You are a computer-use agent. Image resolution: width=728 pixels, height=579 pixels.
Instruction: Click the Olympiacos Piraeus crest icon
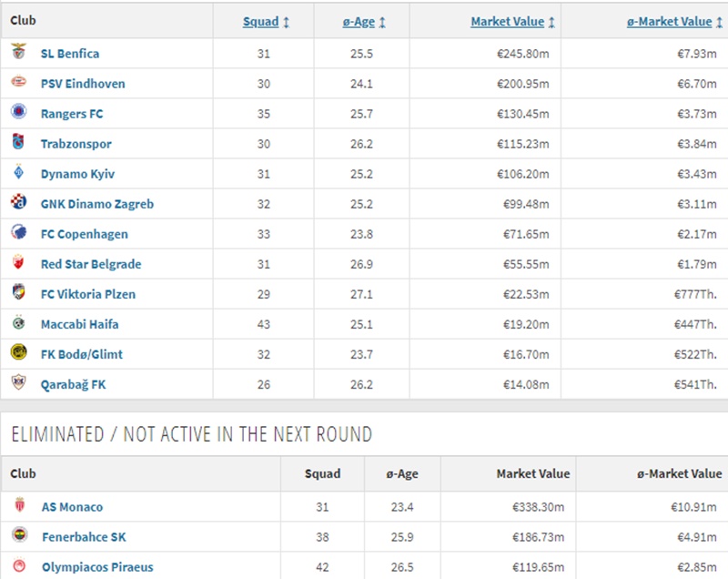point(19,566)
